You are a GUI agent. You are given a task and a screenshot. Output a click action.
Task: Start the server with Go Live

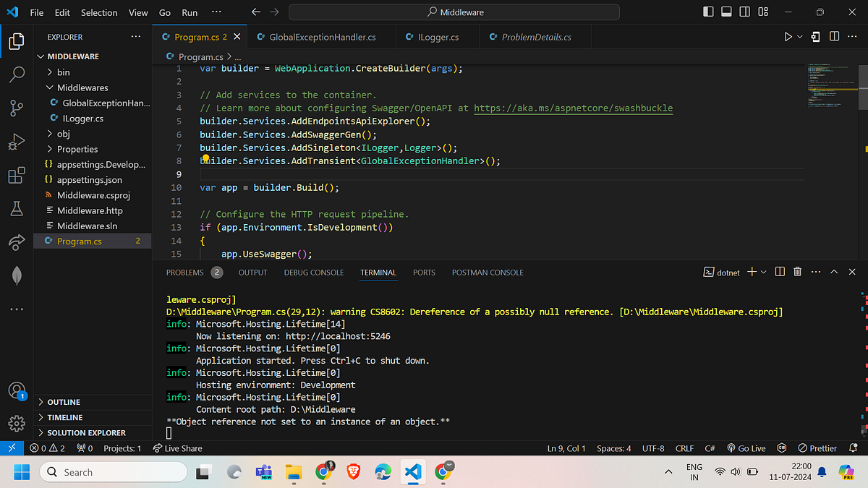coord(746,448)
